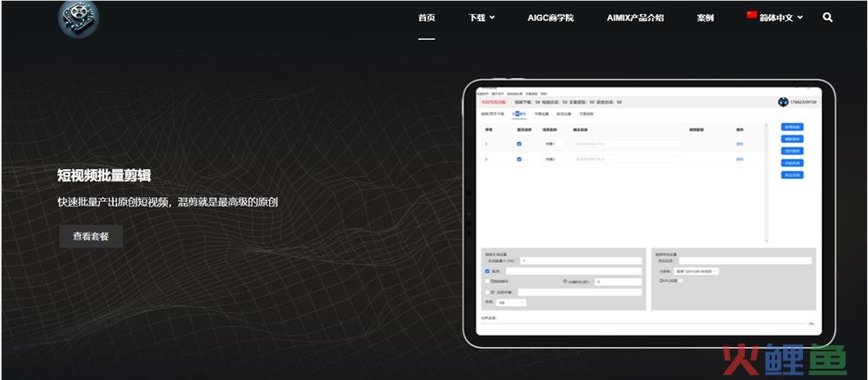This screenshot has height=380, width=868.
Task: Open the search magnifier icon
Action: click(827, 17)
